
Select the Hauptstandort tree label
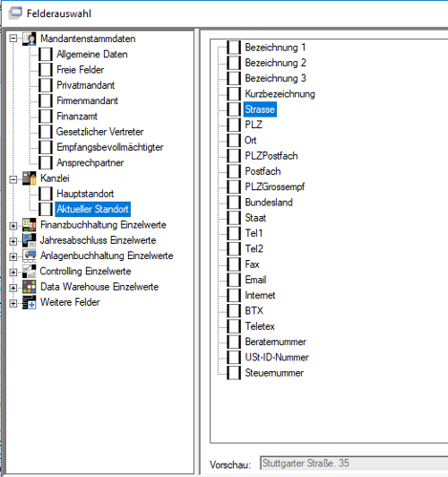click(85, 194)
